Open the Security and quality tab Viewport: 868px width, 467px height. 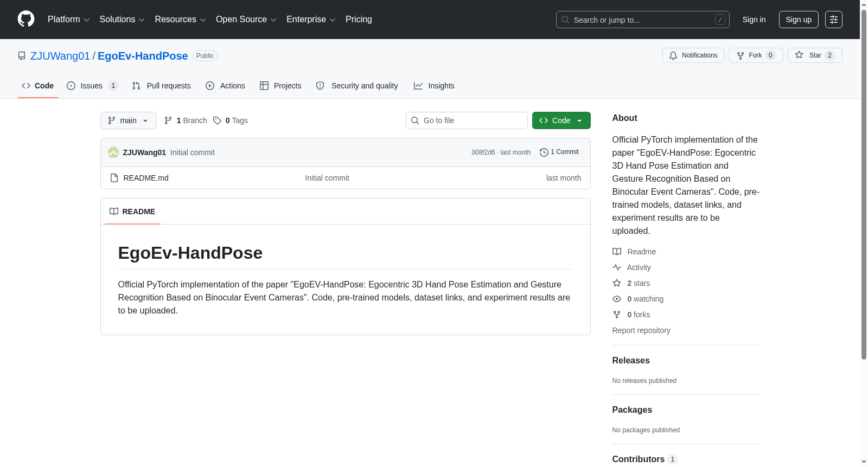(357, 86)
